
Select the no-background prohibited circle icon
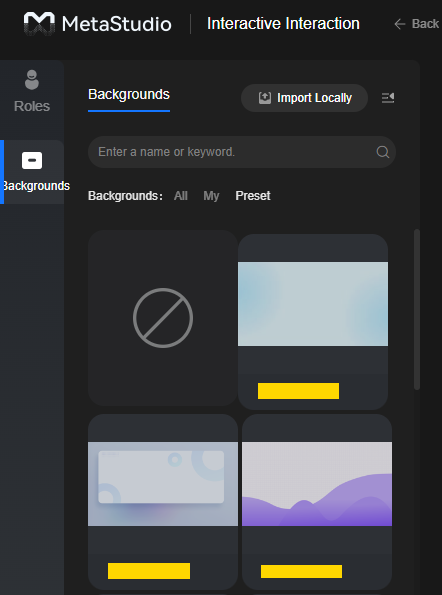[163, 318]
